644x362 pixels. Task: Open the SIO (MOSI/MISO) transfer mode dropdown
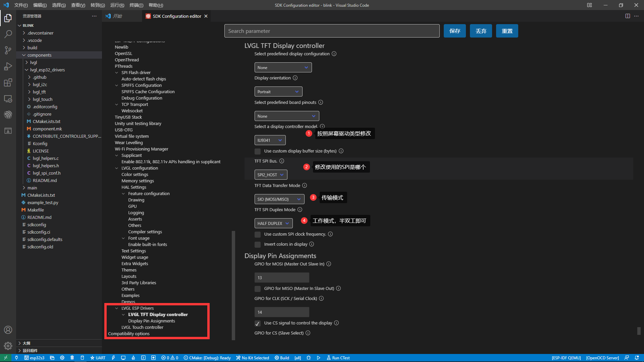(279, 199)
